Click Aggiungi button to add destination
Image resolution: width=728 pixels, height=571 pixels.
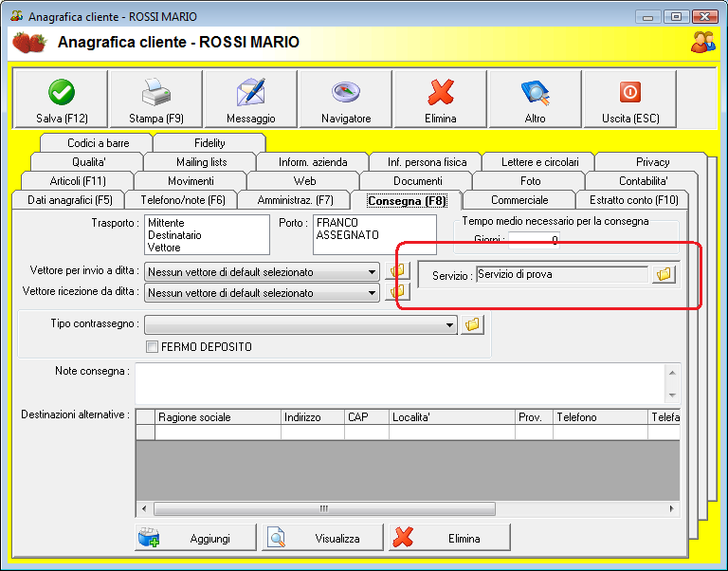195,538
